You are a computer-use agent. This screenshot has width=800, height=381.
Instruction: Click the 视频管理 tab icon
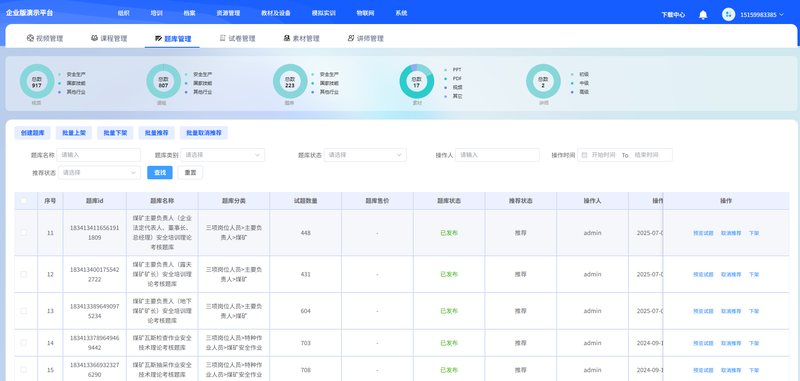(x=30, y=38)
